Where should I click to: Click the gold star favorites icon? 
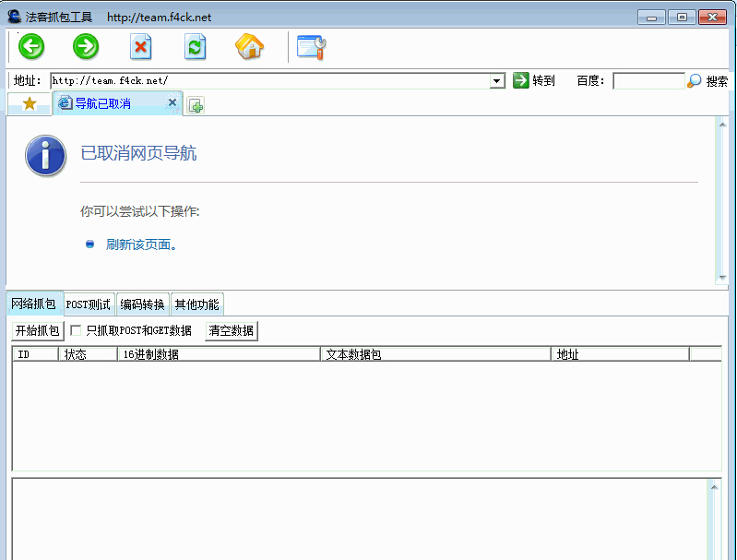[30, 103]
